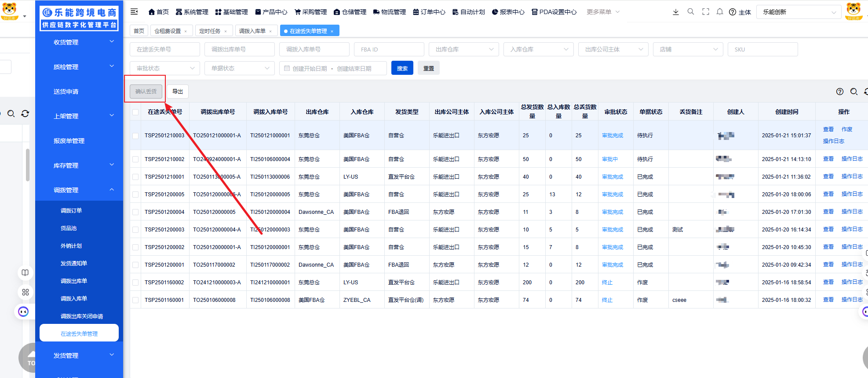Open 系统管理 menu
This screenshot has width=868, height=378.
(x=192, y=12)
